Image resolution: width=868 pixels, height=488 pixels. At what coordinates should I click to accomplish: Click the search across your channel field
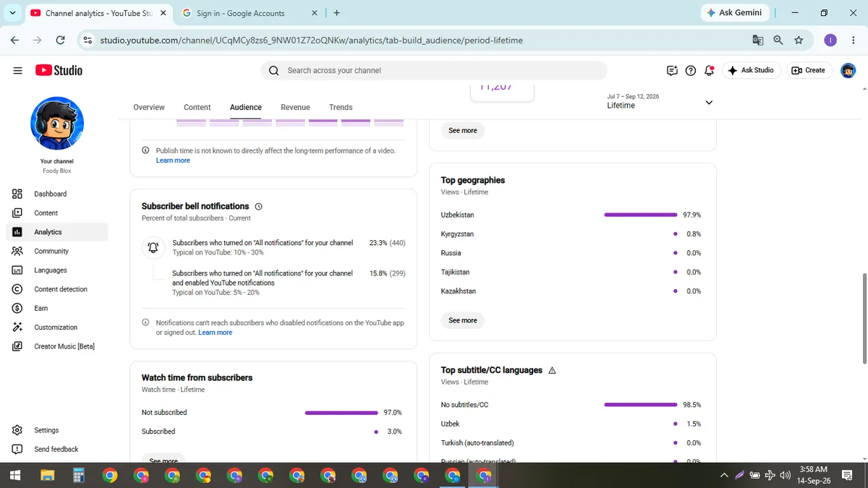click(x=434, y=70)
